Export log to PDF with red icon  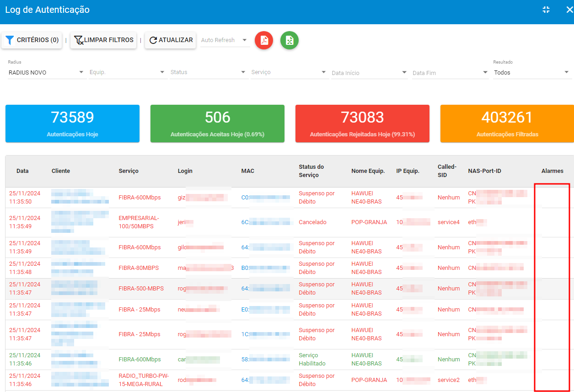pyautogui.click(x=264, y=40)
